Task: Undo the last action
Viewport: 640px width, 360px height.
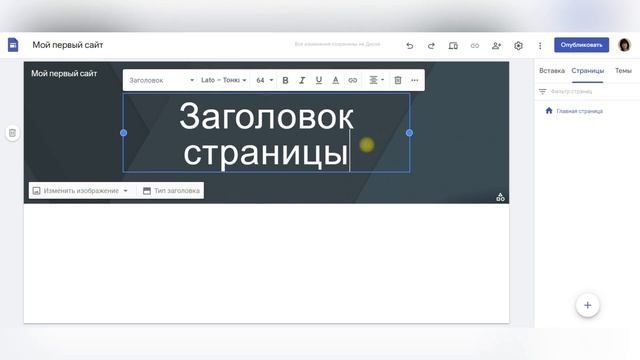Action: coord(409,46)
